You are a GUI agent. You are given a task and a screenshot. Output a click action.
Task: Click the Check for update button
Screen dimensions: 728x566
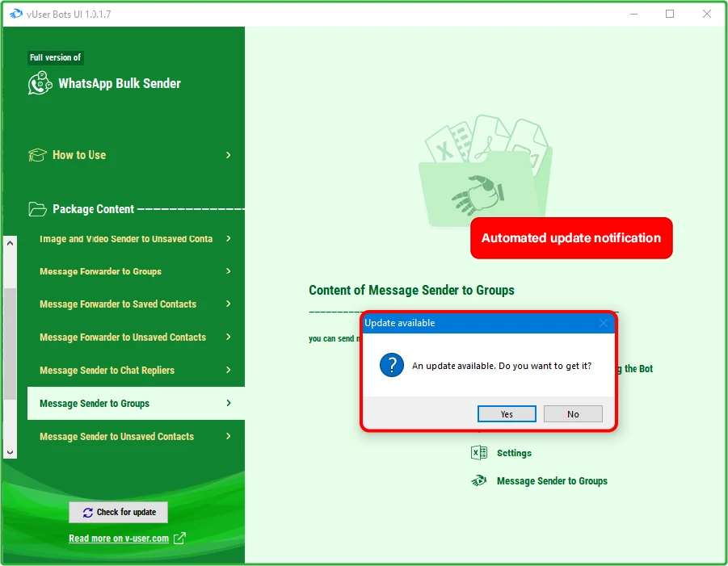coord(119,512)
